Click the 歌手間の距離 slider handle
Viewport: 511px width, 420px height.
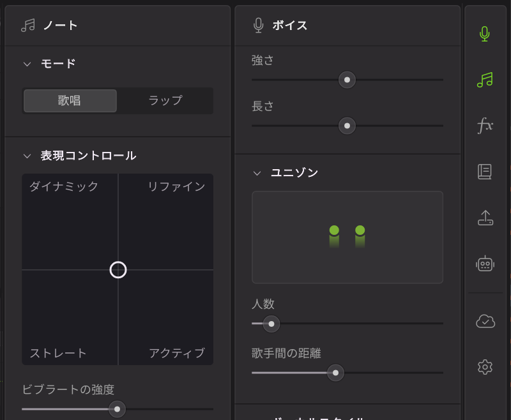click(335, 373)
